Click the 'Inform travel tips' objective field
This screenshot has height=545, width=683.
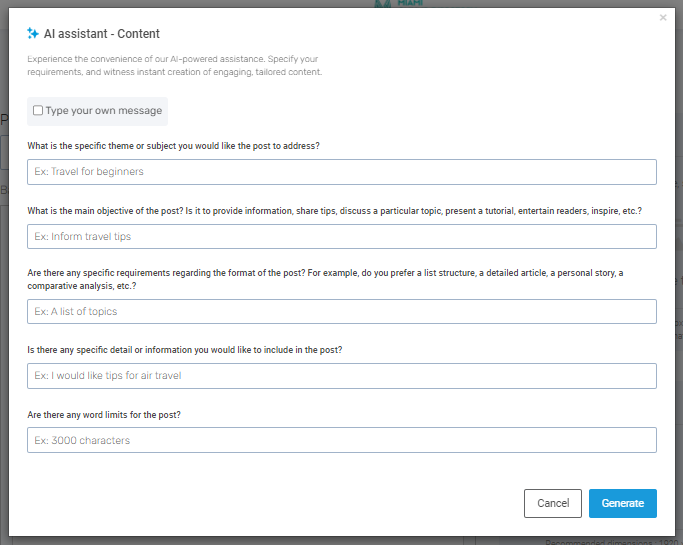[x=342, y=237]
